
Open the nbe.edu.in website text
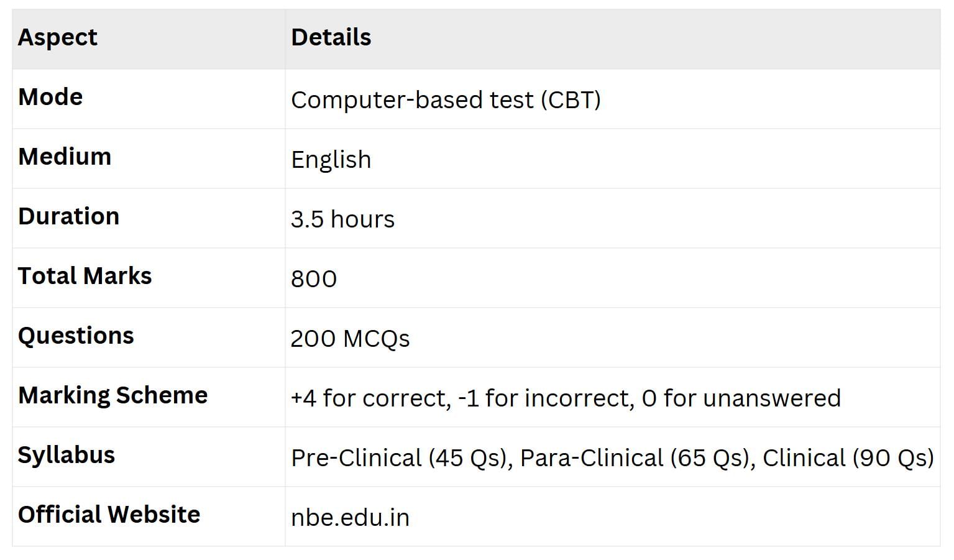pos(350,518)
